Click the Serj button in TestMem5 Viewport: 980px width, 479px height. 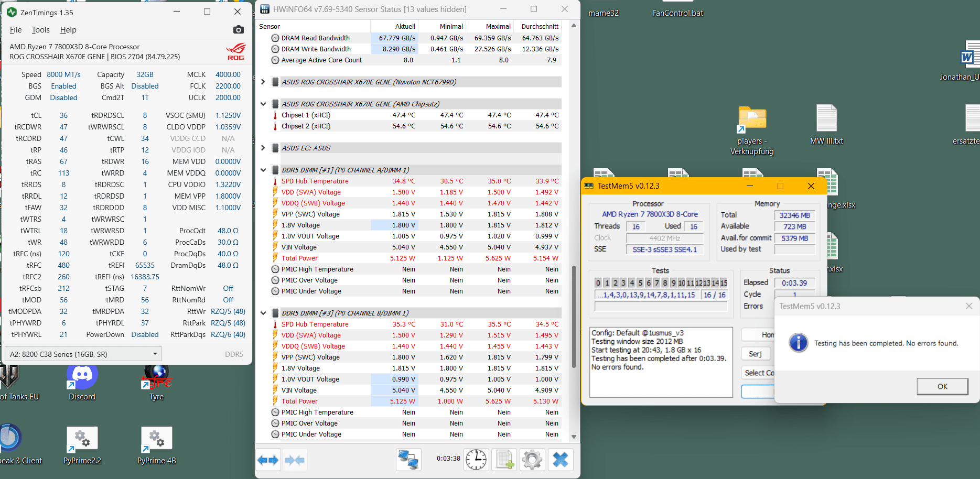pyautogui.click(x=755, y=354)
